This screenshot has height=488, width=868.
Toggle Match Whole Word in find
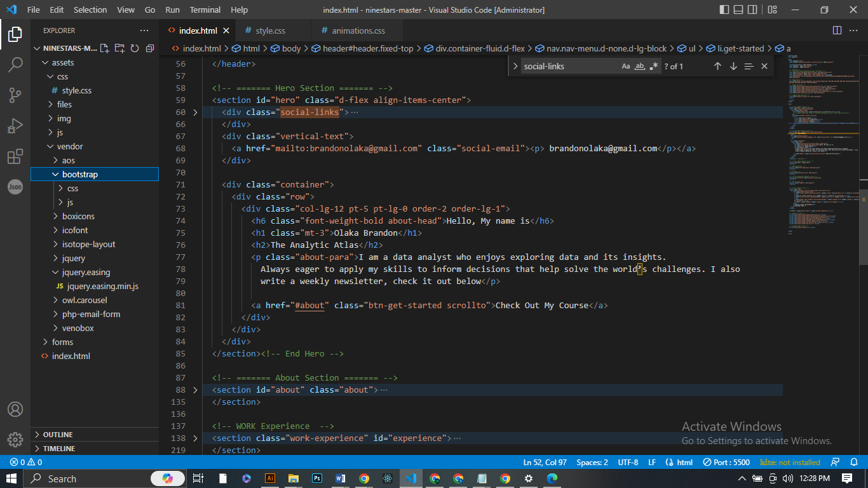[640, 66]
